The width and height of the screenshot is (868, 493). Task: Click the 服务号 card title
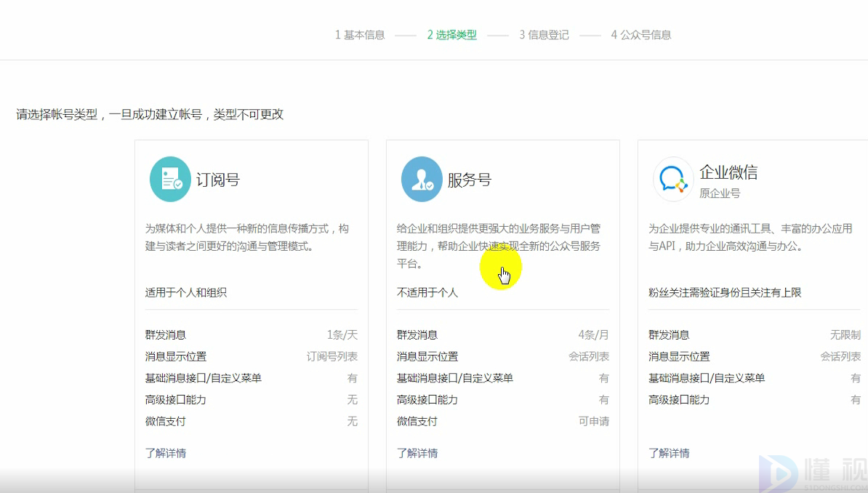[x=470, y=180]
